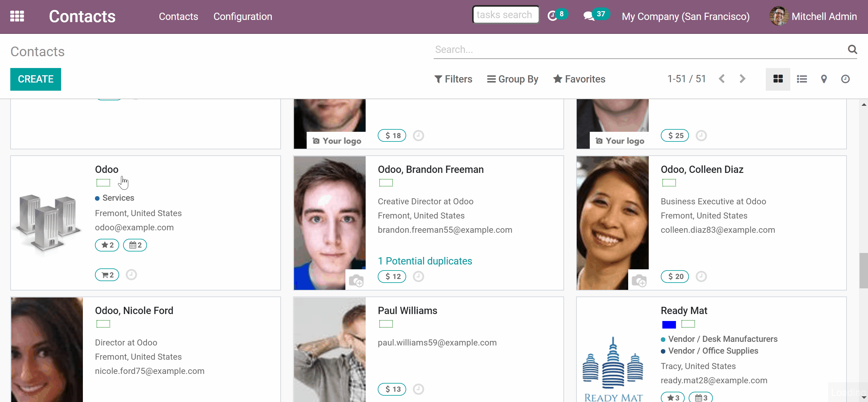Switch to Kanban view
The width and height of the screenshot is (868, 402).
point(778,79)
